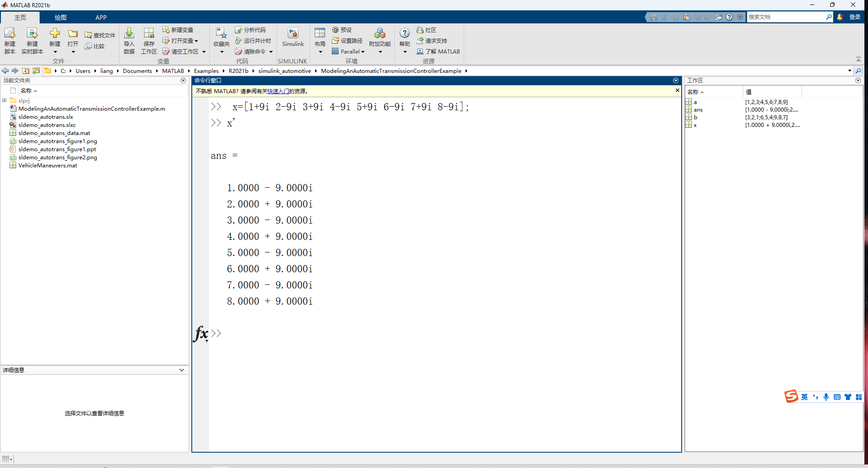Click the search icon right of the path bar
Screen dimensions: 868x468
[x=859, y=71]
